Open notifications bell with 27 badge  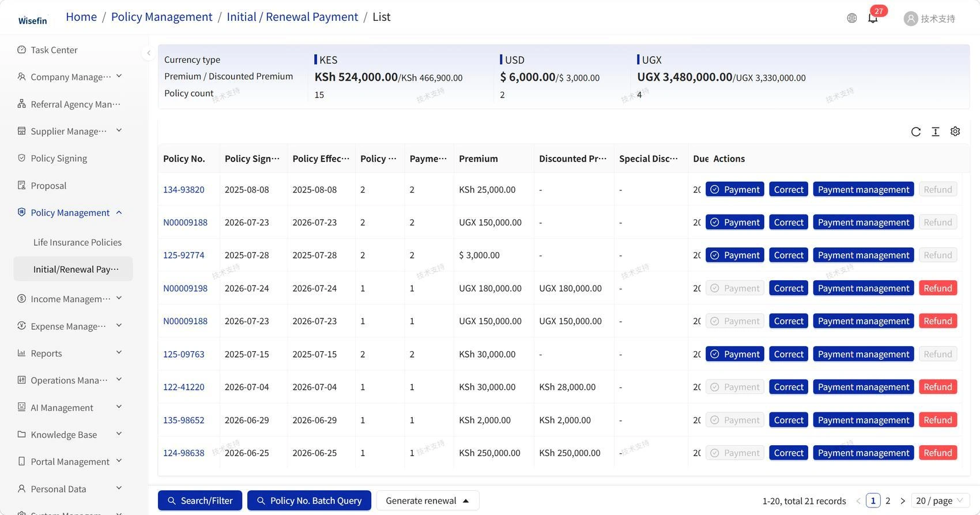point(873,18)
